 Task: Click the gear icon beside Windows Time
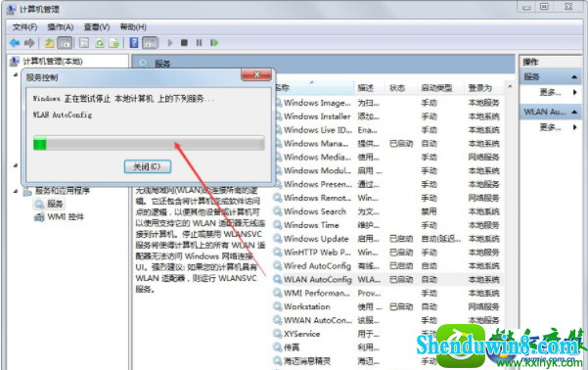click(277, 225)
